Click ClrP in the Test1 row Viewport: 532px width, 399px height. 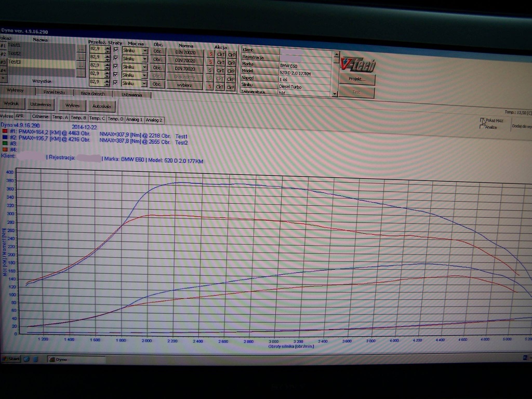231,54
